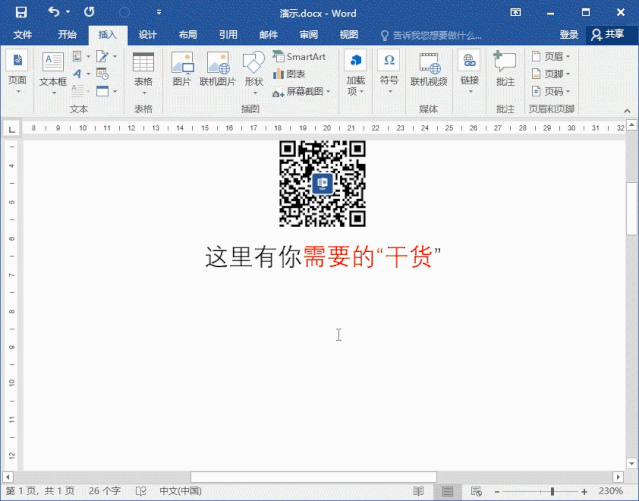Click the 登录 sign-in link

coord(569,35)
